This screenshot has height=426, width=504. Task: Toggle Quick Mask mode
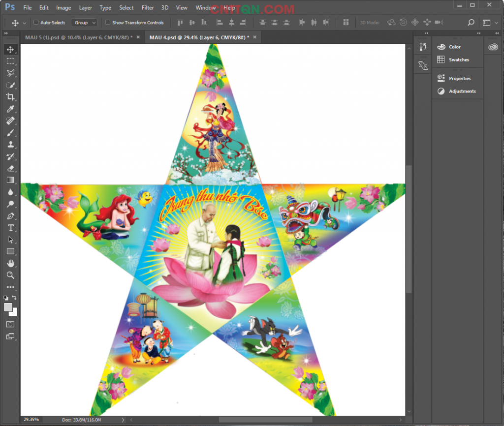10,324
